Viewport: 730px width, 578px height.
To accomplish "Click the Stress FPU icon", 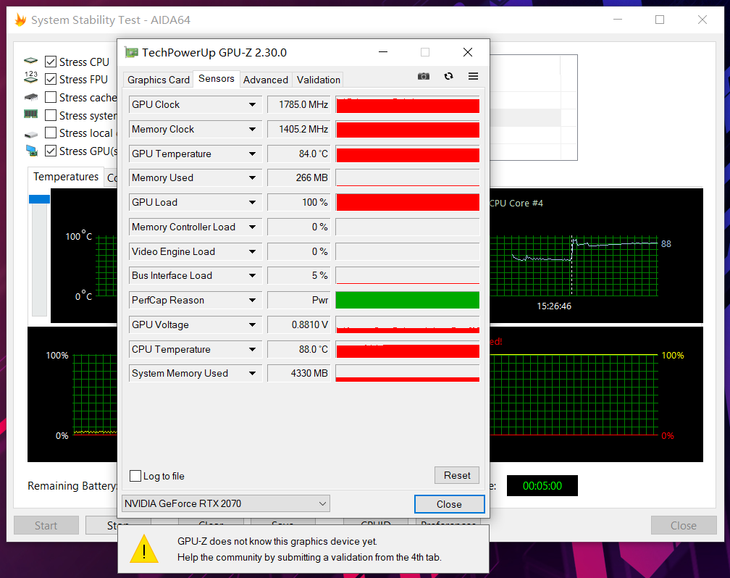I will pyautogui.click(x=31, y=79).
